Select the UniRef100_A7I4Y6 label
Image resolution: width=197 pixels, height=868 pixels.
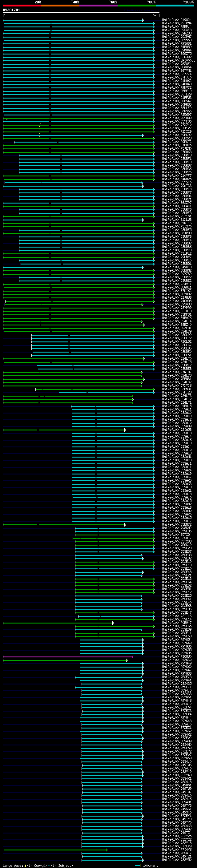tap(177, 850)
